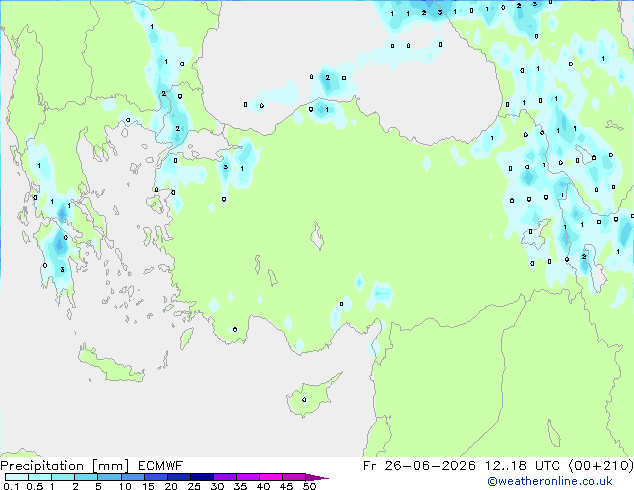Click the legend label "50"
The height and width of the screenshot is (490, 634).
310,486
